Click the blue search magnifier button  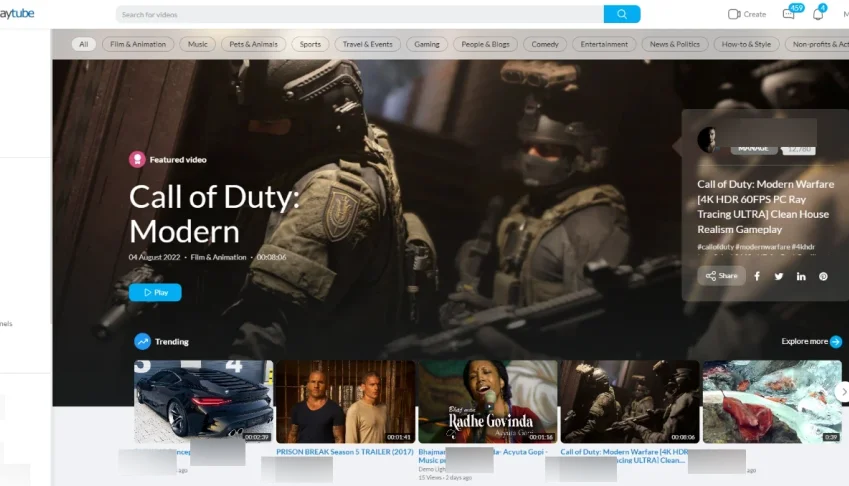tap(622, 14)
